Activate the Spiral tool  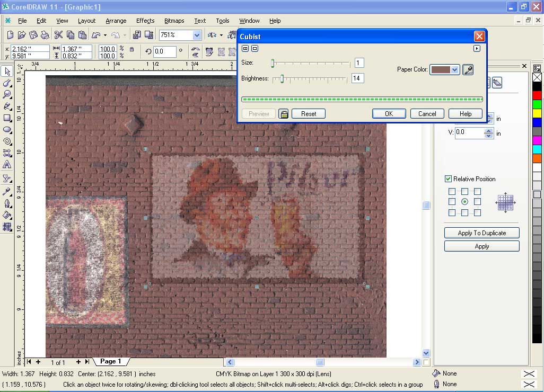pyautogui.click(x=7, y=141)
